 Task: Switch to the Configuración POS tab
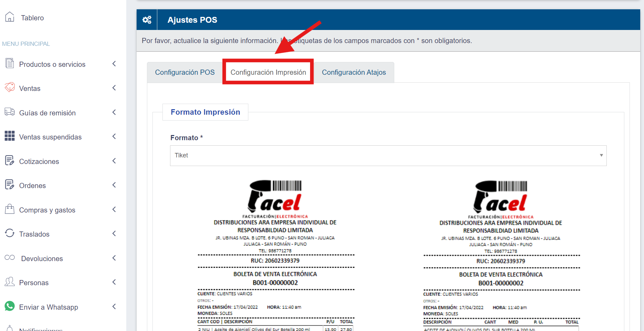[185, 72]
